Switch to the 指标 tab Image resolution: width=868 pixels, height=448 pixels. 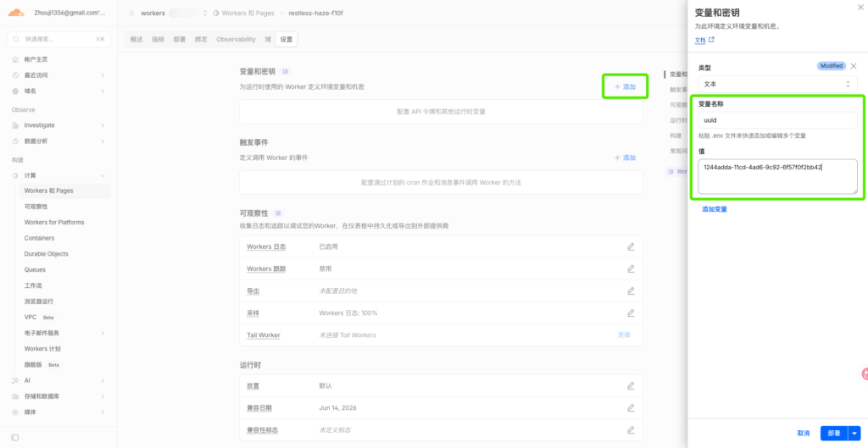[159, 39]
